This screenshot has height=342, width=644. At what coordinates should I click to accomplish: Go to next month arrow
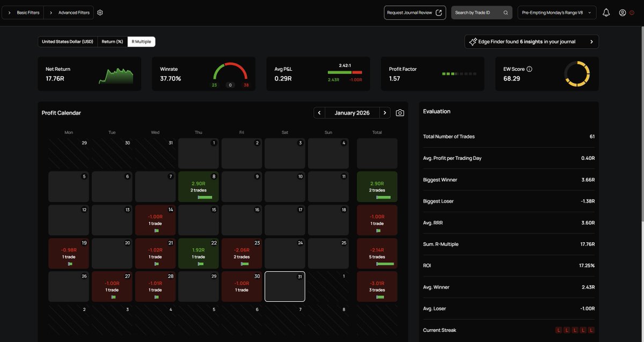pos(385,113)
